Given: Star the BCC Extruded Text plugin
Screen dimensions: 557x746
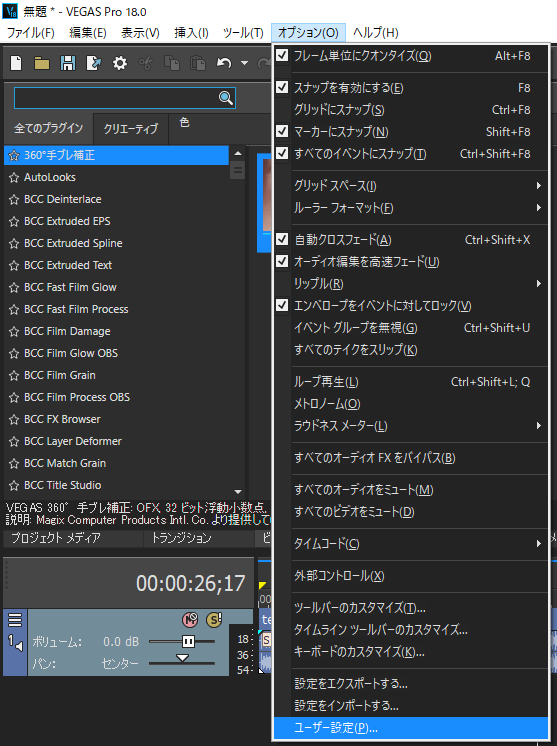Looking at the screenshot, I should pos(14,265).
